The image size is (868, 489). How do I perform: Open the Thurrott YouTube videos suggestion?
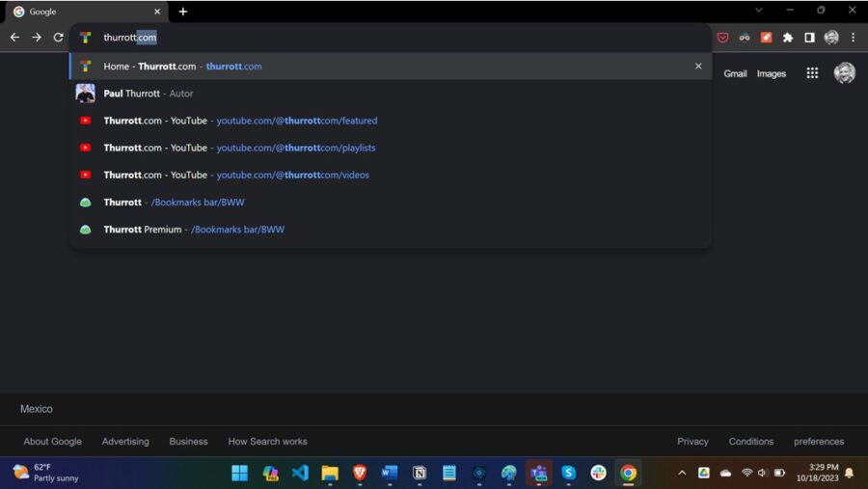click(x=391, y=175)
